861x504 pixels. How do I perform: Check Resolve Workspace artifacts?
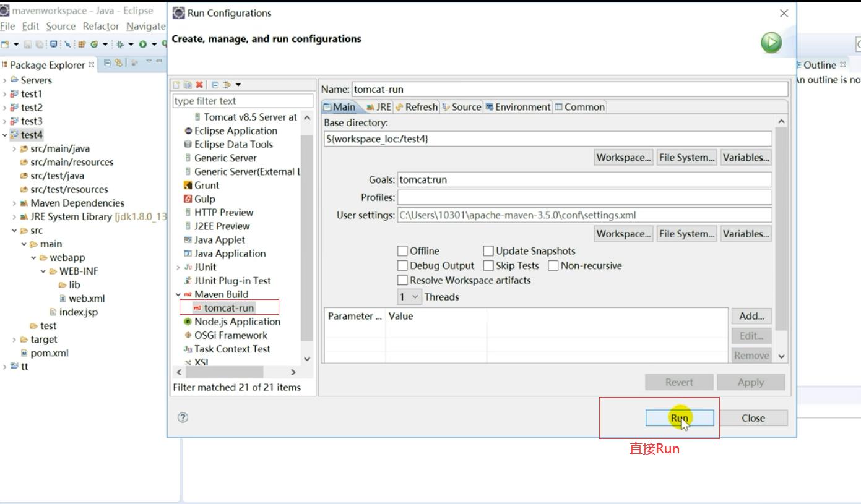click(403, 280)
